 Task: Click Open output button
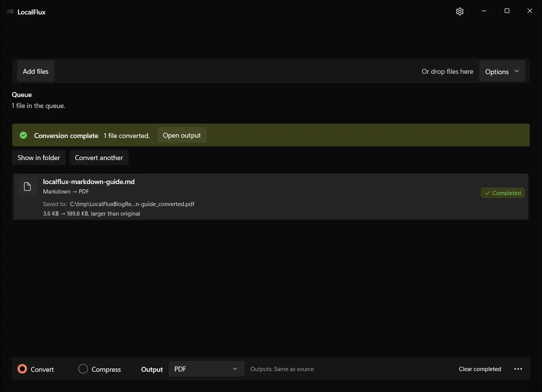tap(182, 135)
